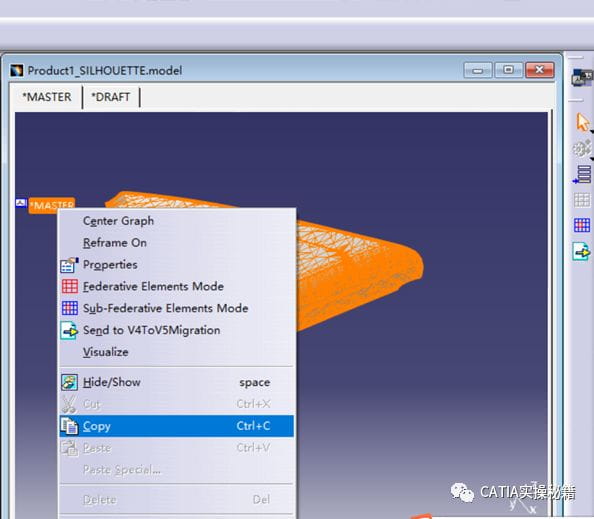Image resolution: width=594 pixels, height=519 pixels.
Task: Click the gear assembly icon in right toolbar
Action: coord(582,149)
